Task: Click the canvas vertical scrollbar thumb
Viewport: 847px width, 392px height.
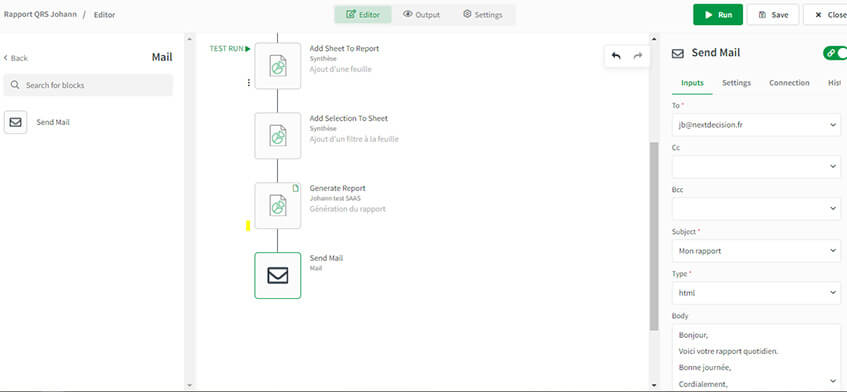Action: point(654,236)
